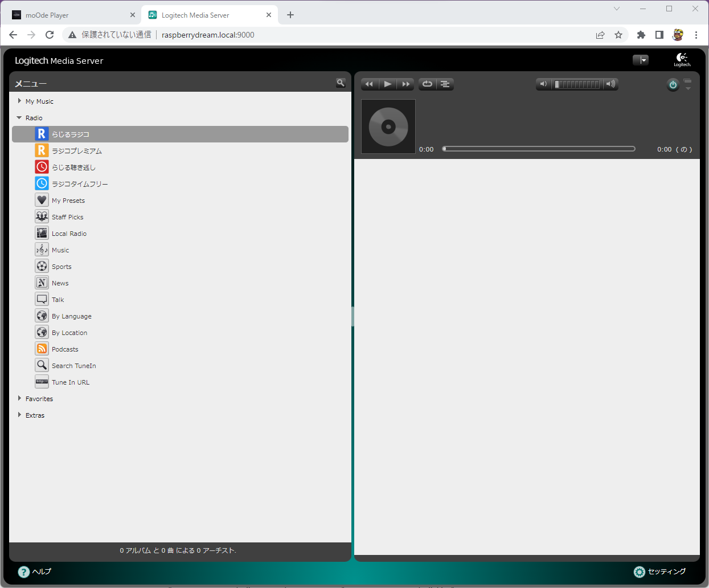Open the Sports soccer ball icon
Image resolution: width=709 pixels, height=588 pixels.
[42, 266]
